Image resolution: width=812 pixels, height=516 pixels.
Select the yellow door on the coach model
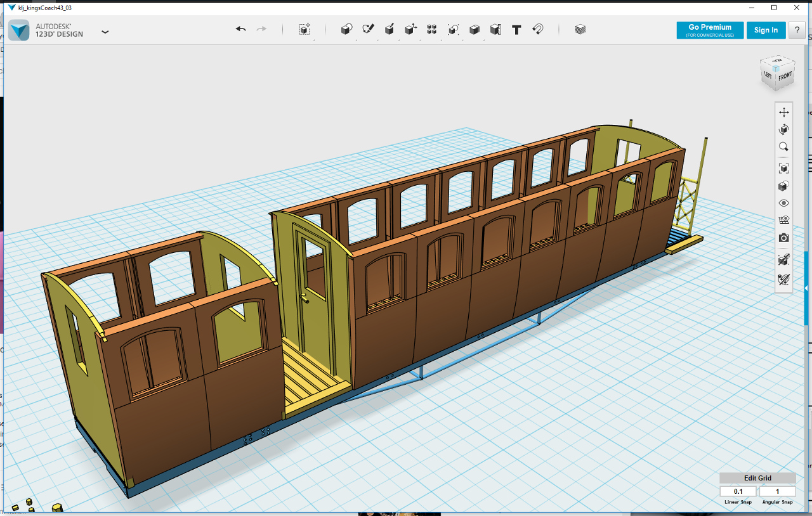[x=313, y=297]
